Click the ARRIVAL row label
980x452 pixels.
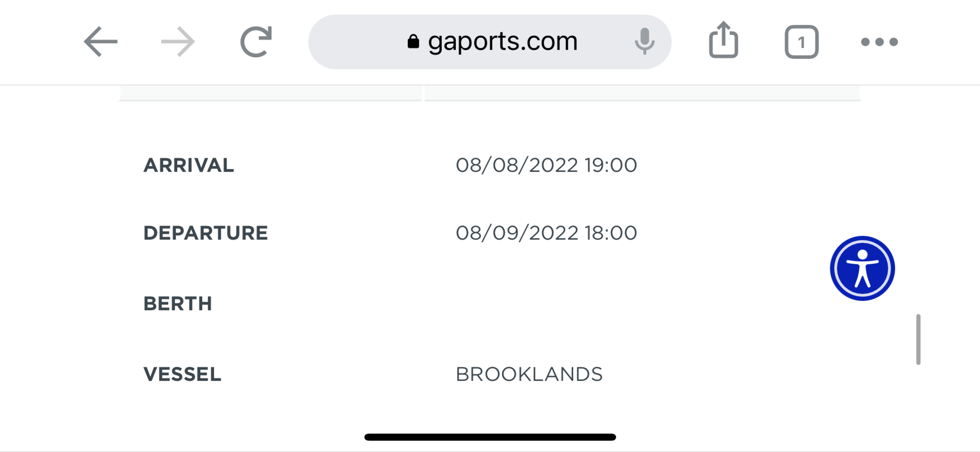188,165
